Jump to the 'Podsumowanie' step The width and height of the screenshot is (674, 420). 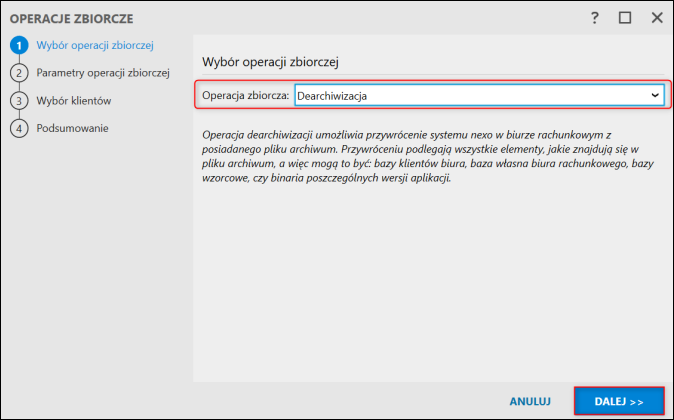point(72,128)
